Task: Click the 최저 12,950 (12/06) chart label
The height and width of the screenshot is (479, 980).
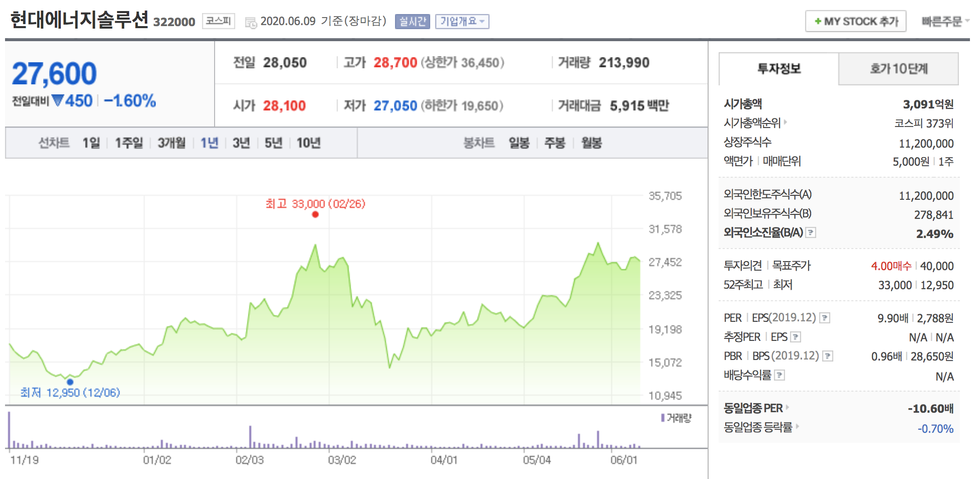Action: (70, 393)
